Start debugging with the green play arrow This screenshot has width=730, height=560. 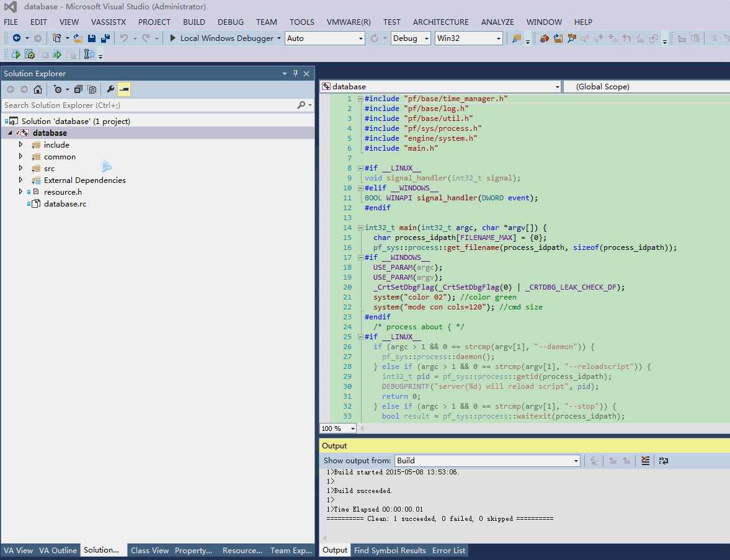coord(172,38)
